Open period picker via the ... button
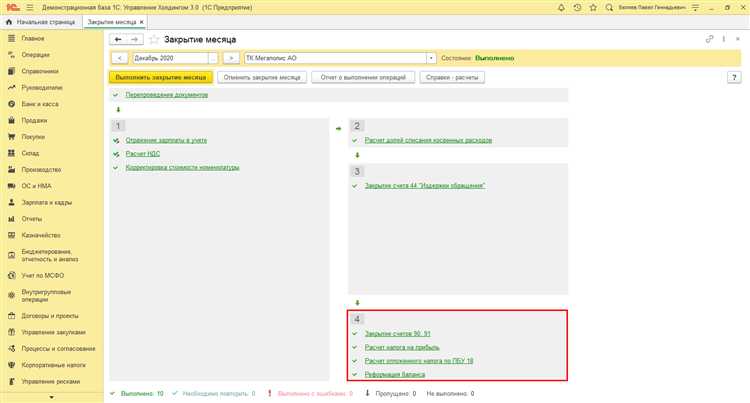 pyautogui.click(x=213, y=58)
